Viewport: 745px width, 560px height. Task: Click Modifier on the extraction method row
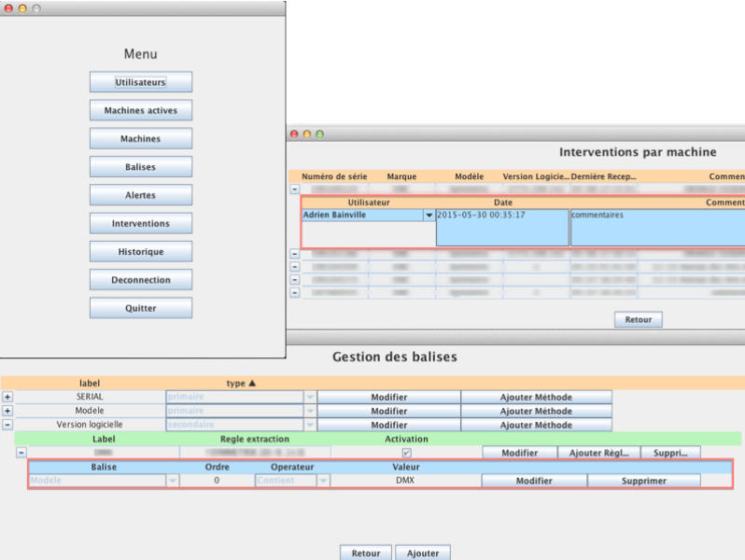tap(519, 453)
